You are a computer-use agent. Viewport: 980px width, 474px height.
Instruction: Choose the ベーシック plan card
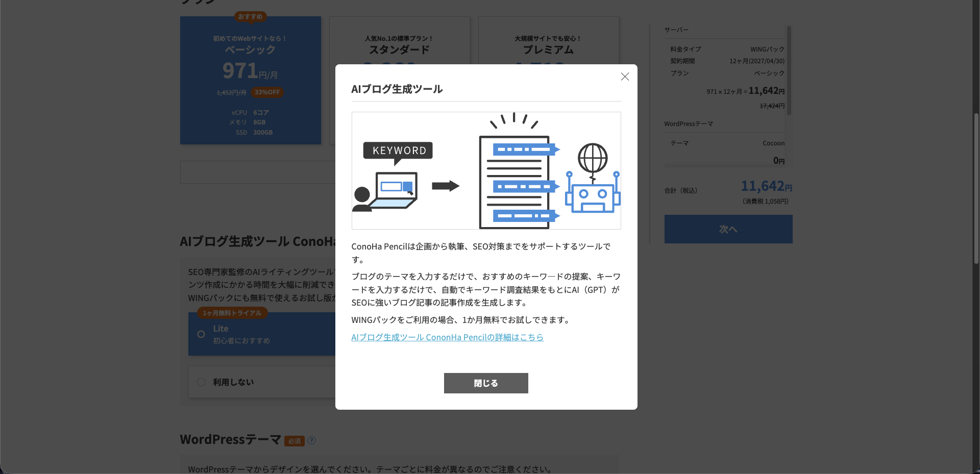[x=251, y=80]
